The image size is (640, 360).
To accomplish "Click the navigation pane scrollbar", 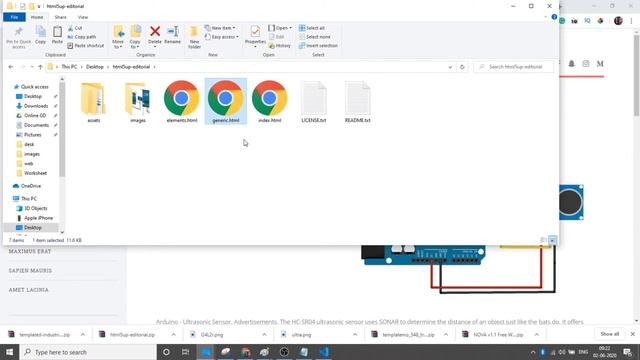I will coord(62,130).
